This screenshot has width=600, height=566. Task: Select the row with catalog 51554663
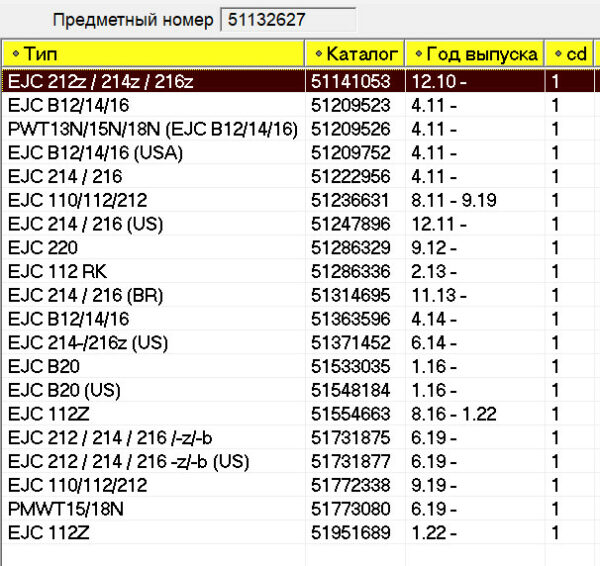[300, 414]
